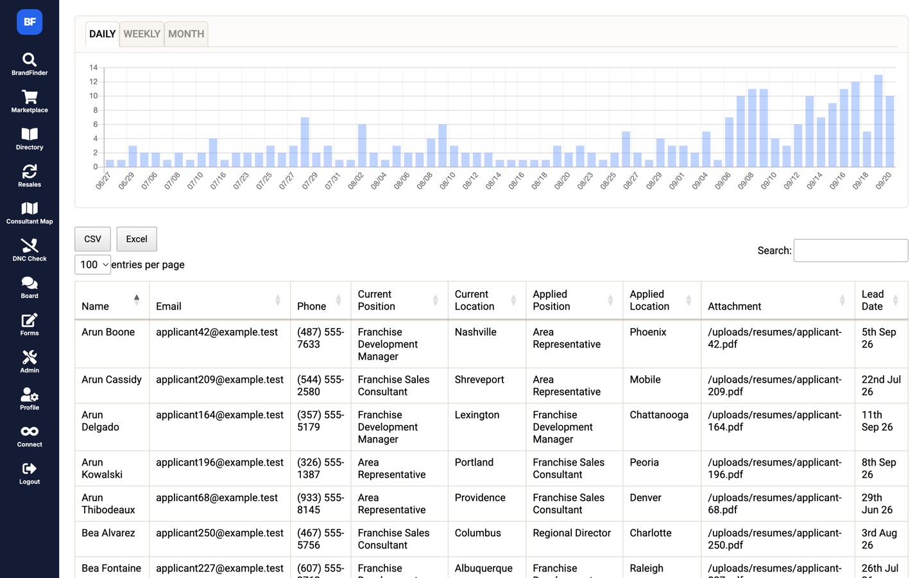This screenshot has width=924, height=578.
Task: Sort table by Name column
Action: tap(112, 301)
